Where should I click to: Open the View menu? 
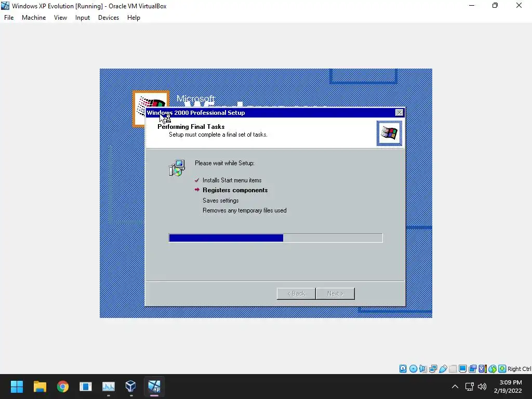(60, 18)
